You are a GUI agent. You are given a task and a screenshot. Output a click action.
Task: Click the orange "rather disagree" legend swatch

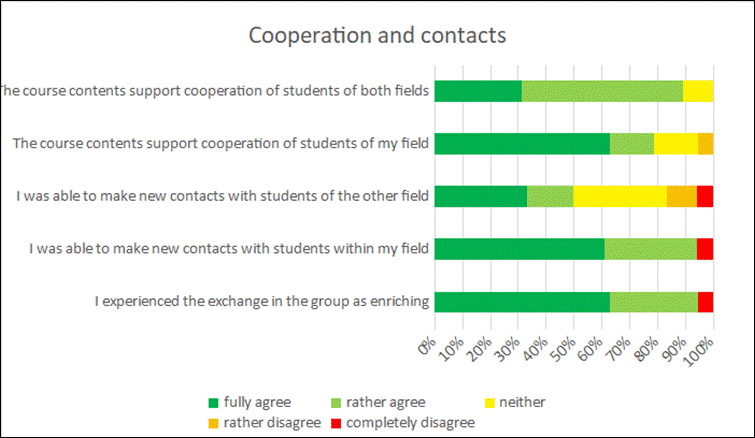tap(214, 422)
